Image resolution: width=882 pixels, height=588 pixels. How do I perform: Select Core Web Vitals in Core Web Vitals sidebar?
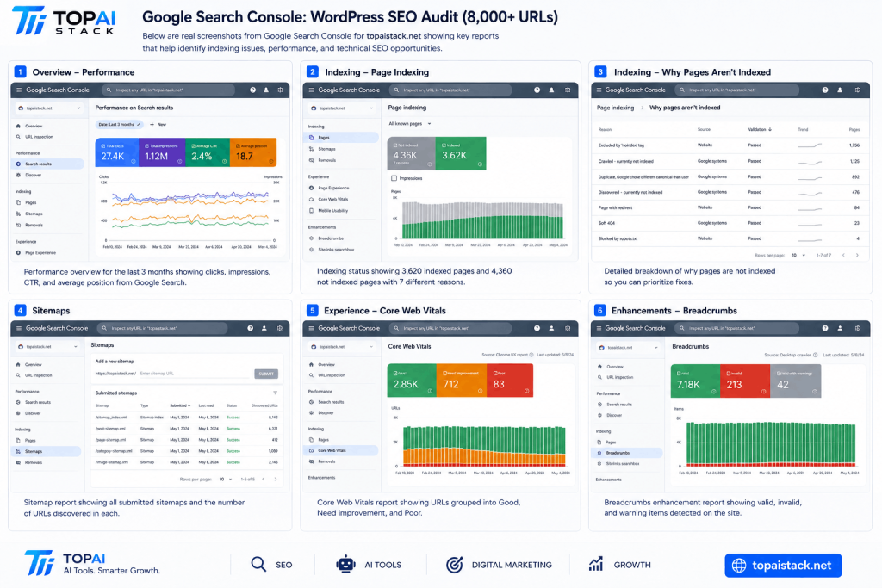pos(341,450)
